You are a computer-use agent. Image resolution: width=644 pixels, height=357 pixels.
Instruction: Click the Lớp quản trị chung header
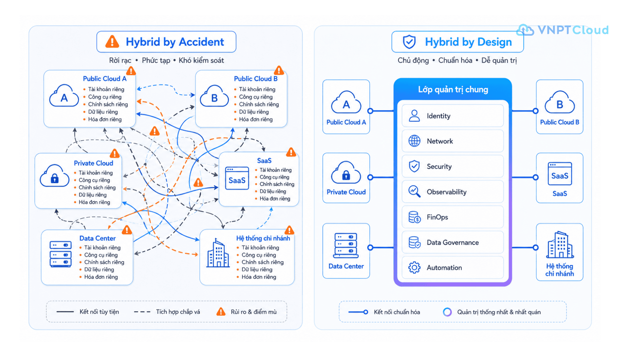453,89
